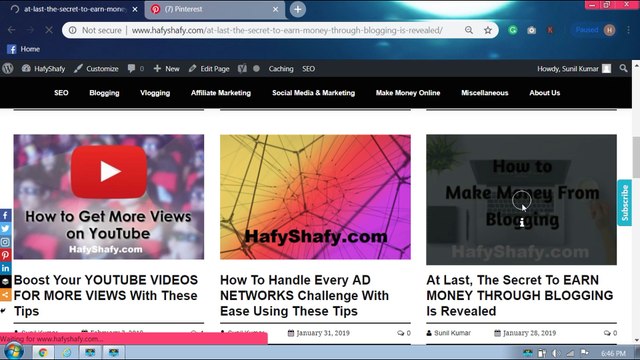Viewport: 640px width, 360px height.
Task: Open the address bar zoom search icon
Action: (469, 30)
